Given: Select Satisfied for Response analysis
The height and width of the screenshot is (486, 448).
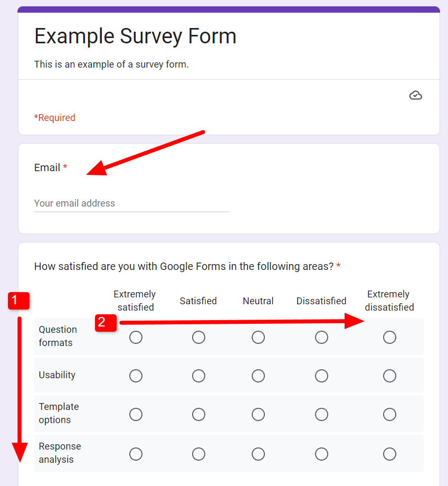Looking at the screenshot, I should tap(198, 454).
